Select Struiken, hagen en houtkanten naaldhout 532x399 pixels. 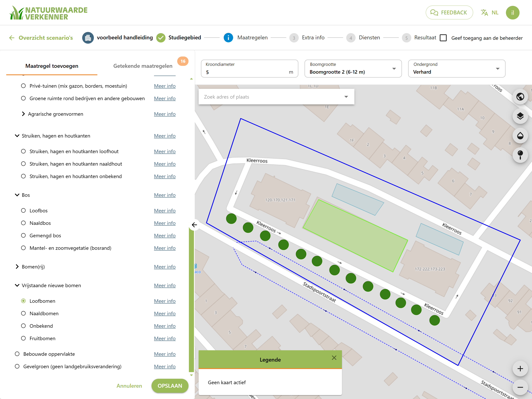tap(23, 164)
